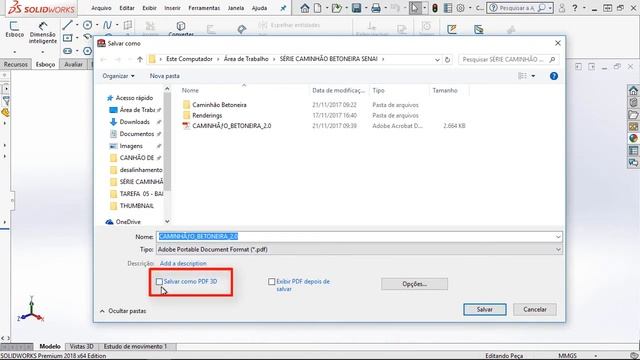Open the view options dropdown arrow
Image resolution: width=640 pixels, height=360 pixels.
[533, 76]
